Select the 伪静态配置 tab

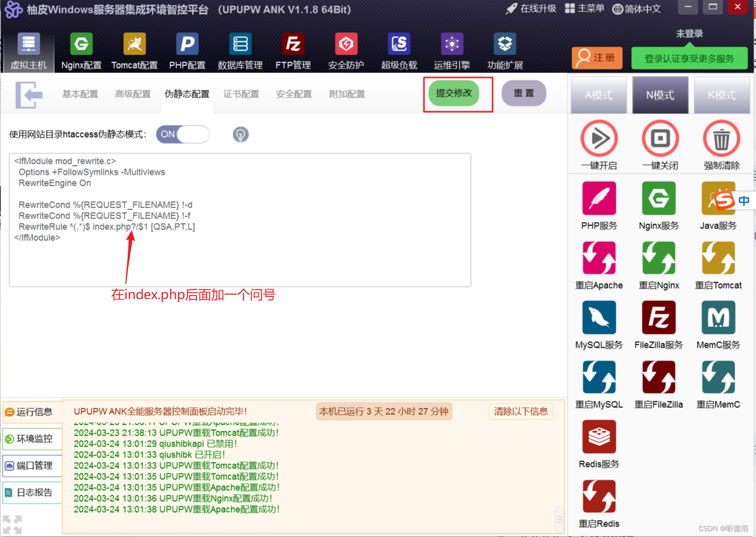pyautogui.click(x=187, y=94)
